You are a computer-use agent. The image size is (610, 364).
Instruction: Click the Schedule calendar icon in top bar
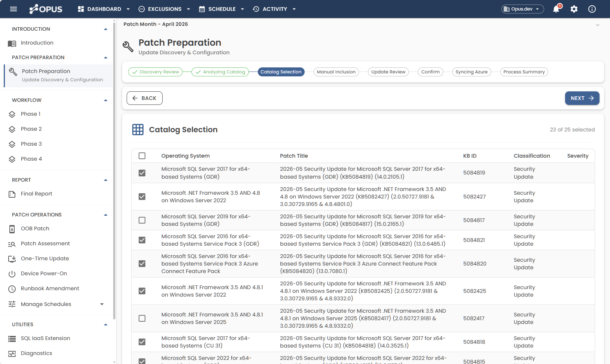tap(202, 9)
